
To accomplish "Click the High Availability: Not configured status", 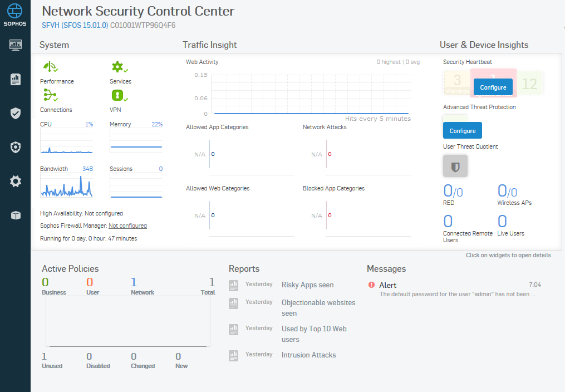I will 81,213.
